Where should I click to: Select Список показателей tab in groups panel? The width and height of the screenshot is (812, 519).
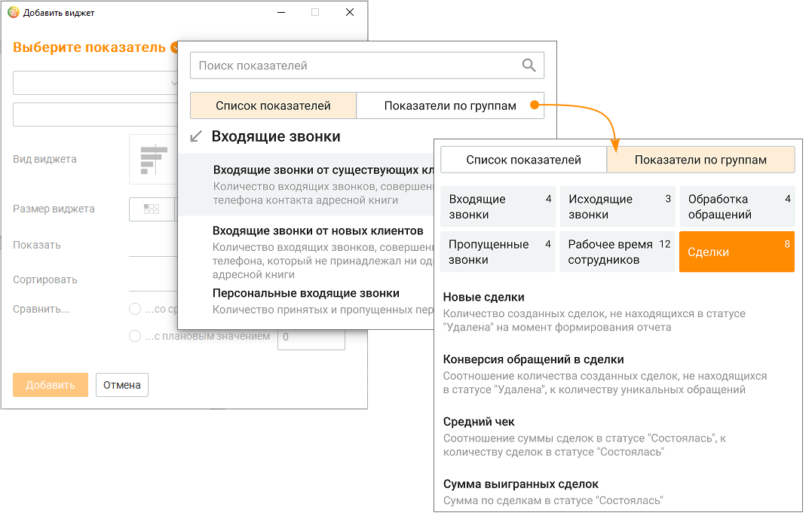pyautogui.click(x=523, y=160)
